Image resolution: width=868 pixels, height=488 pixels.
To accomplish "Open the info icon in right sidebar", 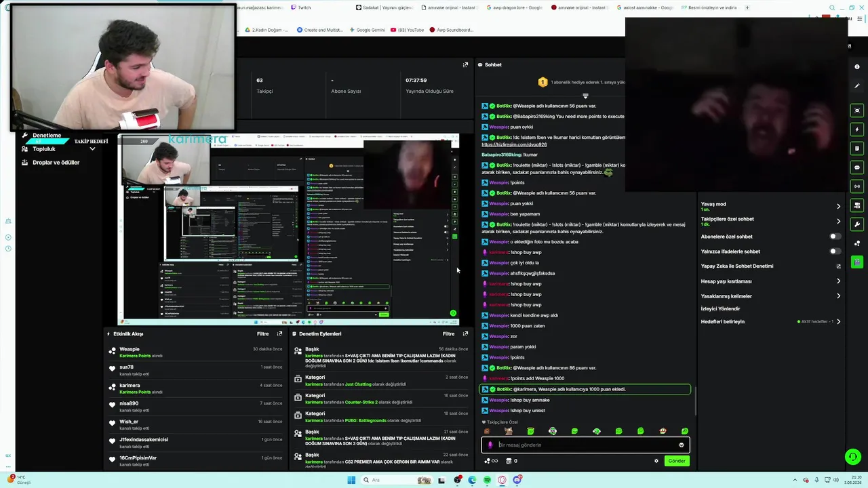I will (x=857, y=67).
